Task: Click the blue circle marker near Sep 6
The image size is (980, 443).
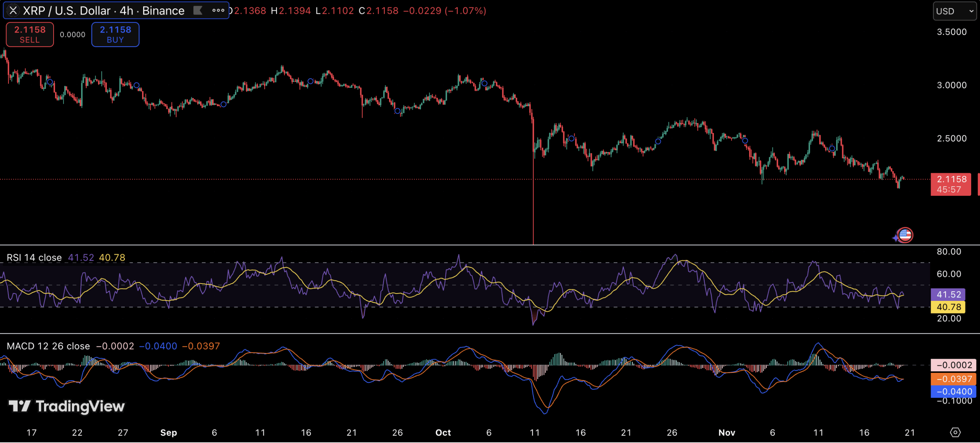Action: (x=224, y=104)
